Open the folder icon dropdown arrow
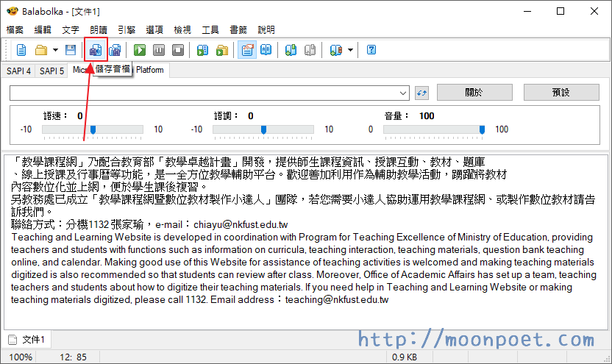The height and width of the screenshot is (364, 612). [55, 50]
